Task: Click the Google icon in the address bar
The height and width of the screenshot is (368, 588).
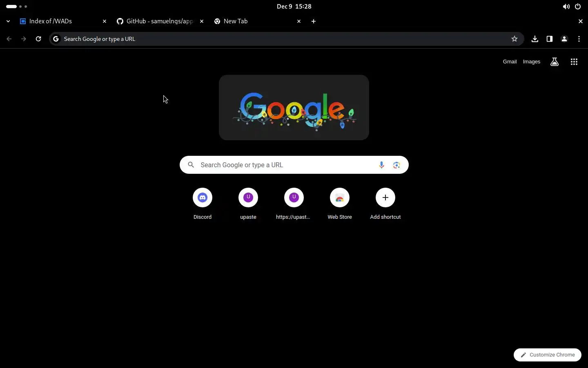Action: [56, 39]
